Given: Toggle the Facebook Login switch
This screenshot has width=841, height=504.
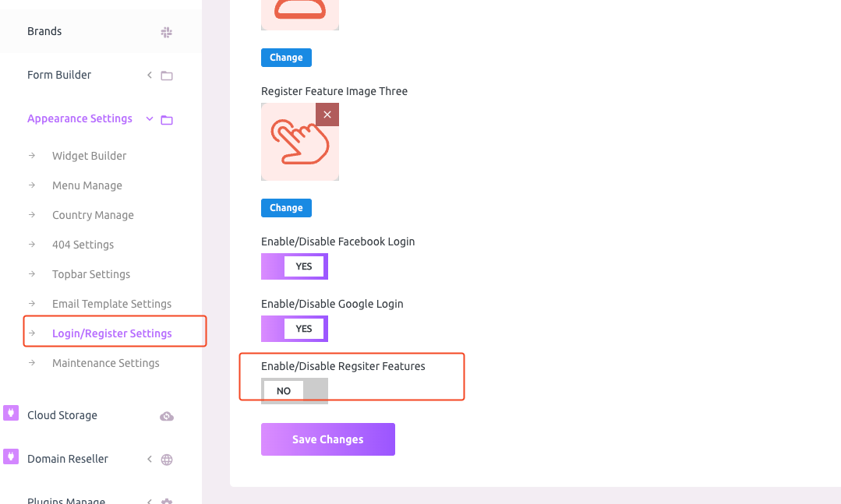Looking at the screenshot, I should [295, 266].
